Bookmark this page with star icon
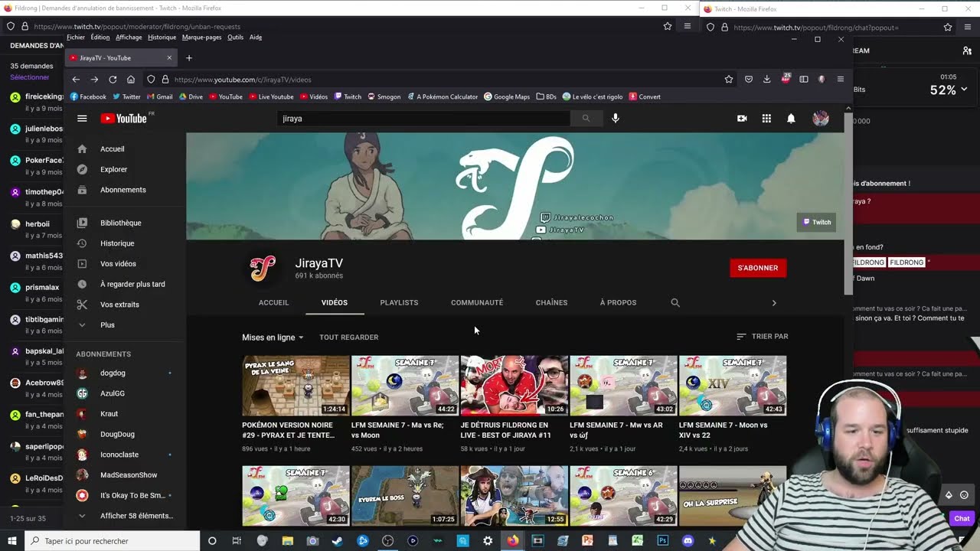 [x=729, y=80]
